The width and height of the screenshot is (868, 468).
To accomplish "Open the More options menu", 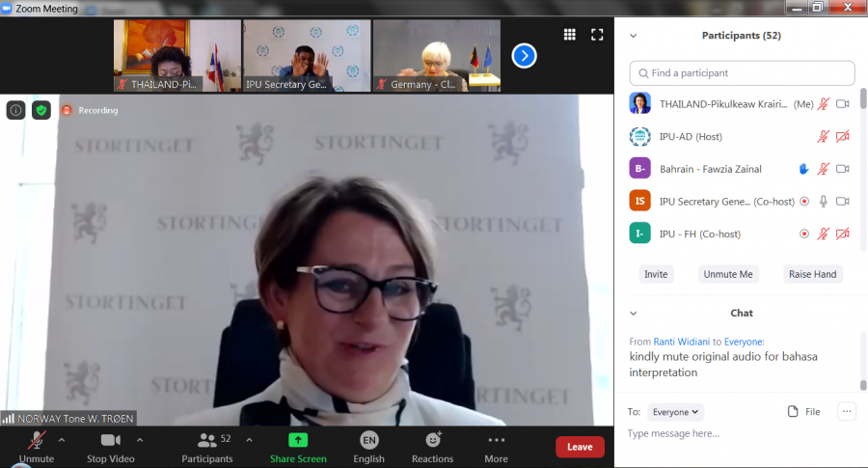I will [x=496, y=447].
